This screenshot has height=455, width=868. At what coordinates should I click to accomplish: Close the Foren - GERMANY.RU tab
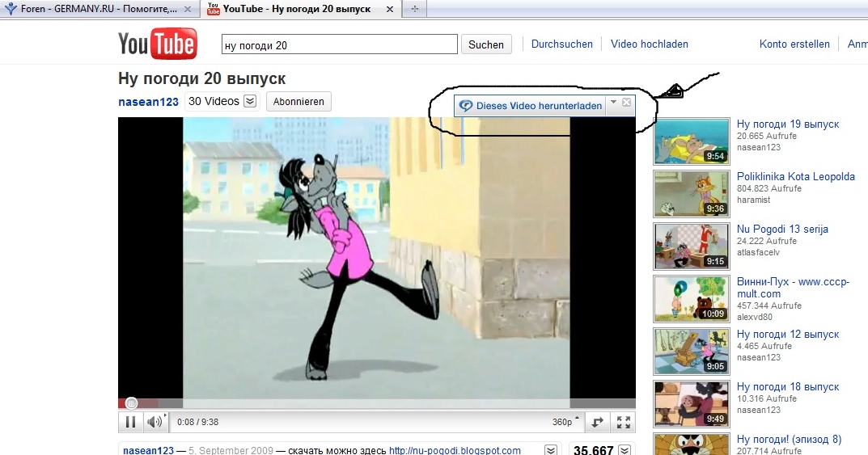point(188,10)
